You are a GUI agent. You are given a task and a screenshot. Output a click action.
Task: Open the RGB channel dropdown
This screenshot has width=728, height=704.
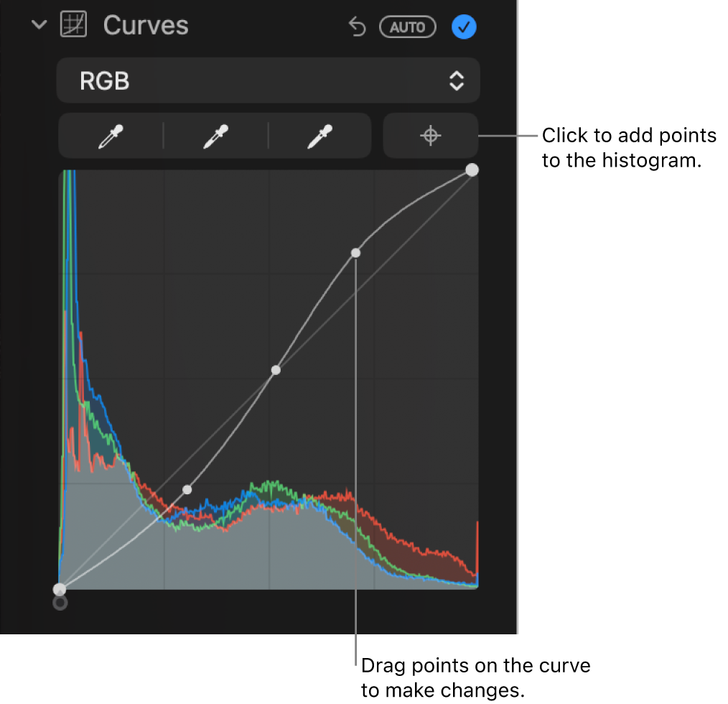coord(268,80)
